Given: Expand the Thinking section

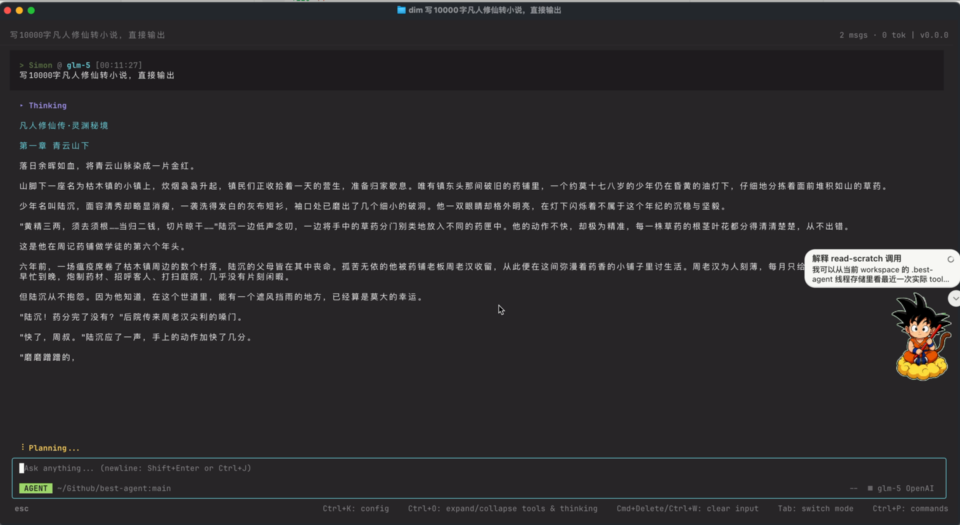Looking at the screenshot, I should pyautogui.click(x=43, y=105).
